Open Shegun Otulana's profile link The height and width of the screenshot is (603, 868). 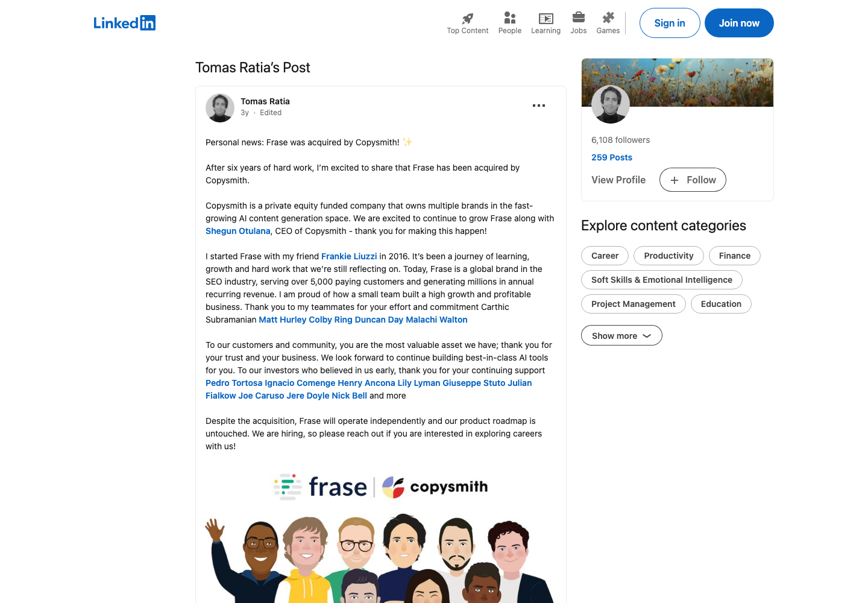tap(238, 231)
